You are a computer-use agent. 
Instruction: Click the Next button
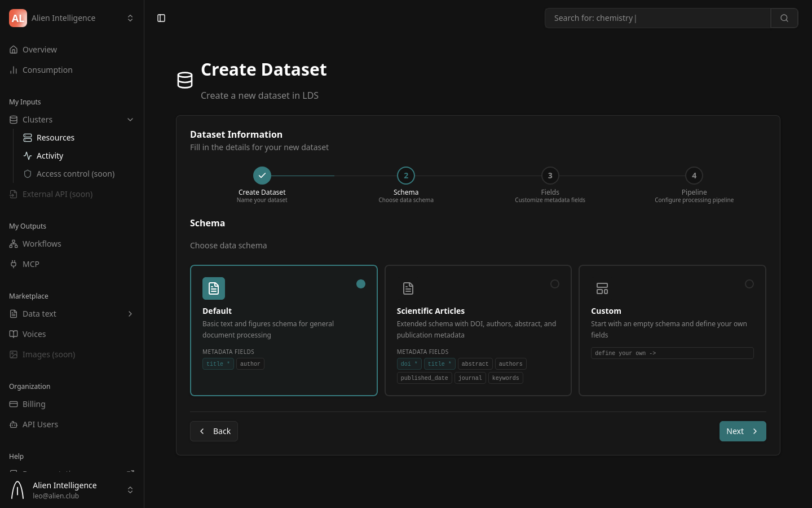point(743,431)
